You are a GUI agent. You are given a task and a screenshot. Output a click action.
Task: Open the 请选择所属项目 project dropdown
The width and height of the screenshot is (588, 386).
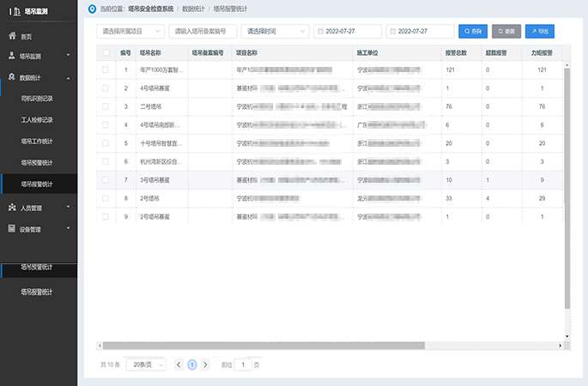tap(129, 31)
